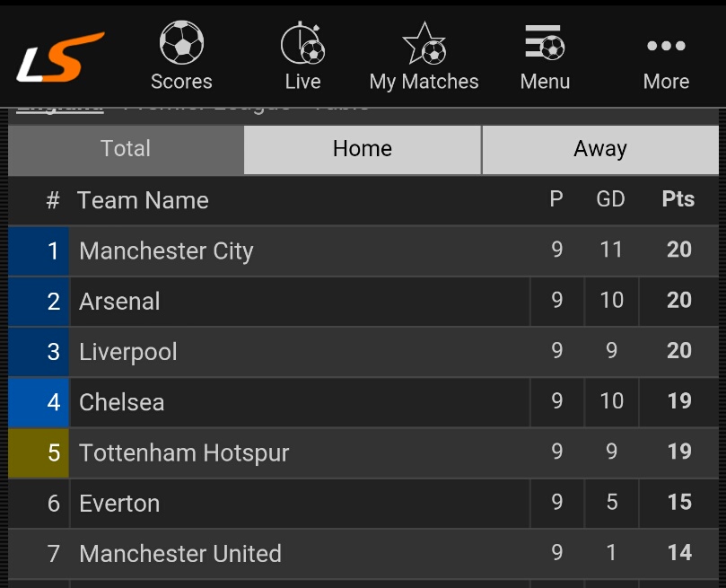The image size is (726, 588).
Task: Select Arsenal in the table
Action: 119,301
